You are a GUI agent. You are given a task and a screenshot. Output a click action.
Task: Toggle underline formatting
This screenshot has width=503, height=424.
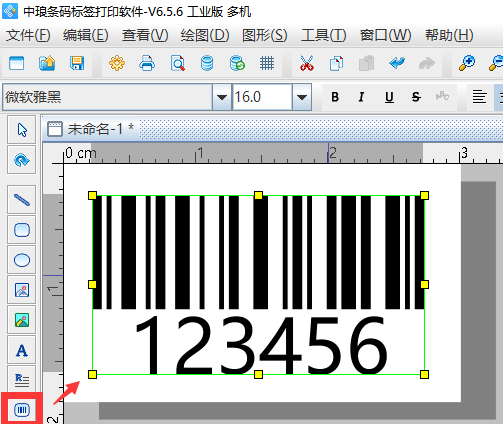point(389,97)
